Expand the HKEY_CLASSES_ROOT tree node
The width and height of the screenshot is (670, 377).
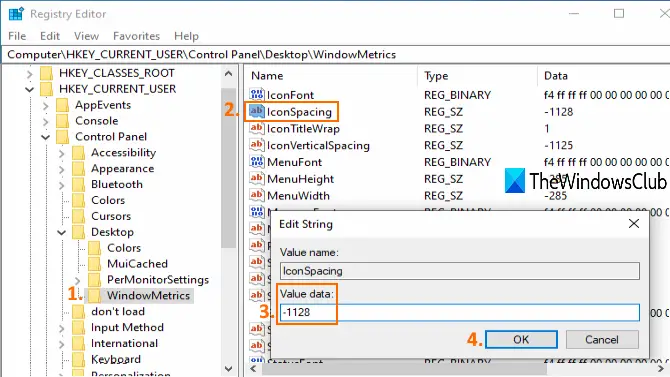[29, 74]
